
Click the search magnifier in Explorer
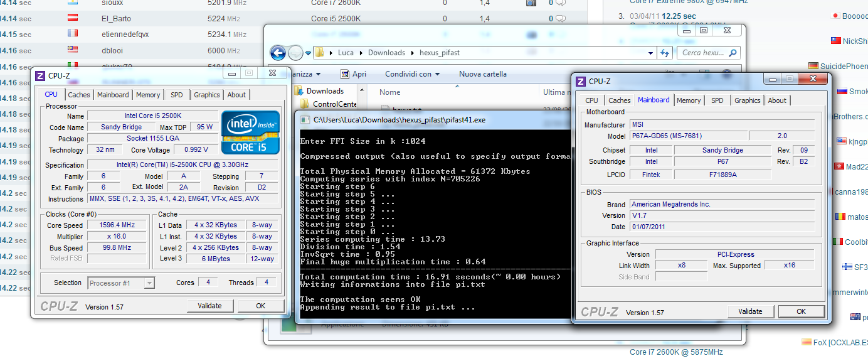733,53
